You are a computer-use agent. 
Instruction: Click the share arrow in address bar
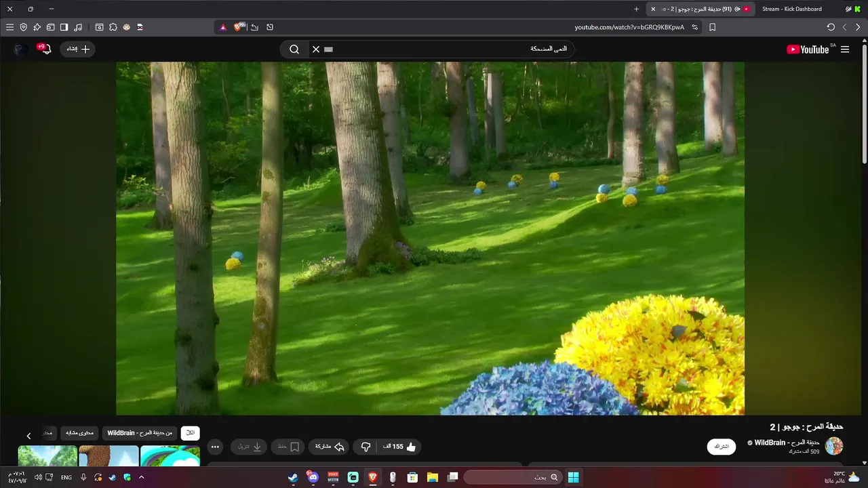click(254, 27)
